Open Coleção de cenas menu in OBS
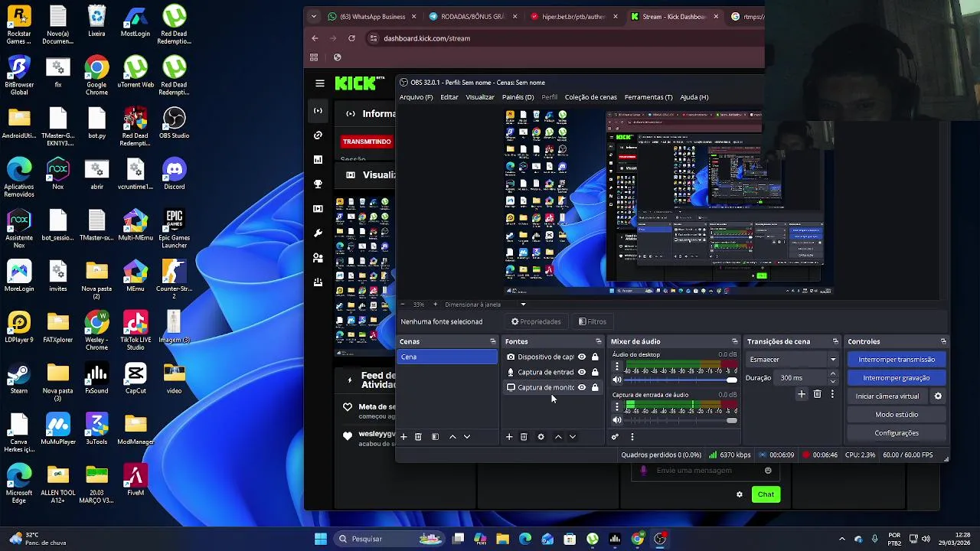This screenshot has height=551, width=980. pos(590,97)
